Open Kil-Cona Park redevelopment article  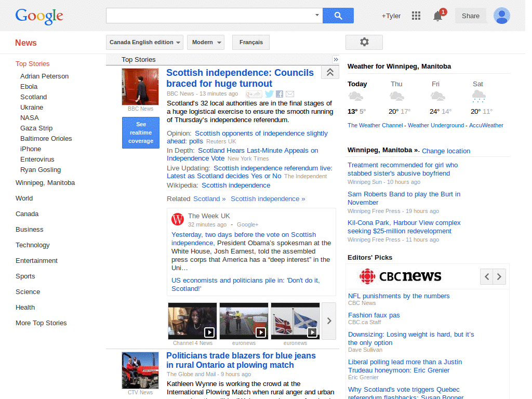click(404, 227)
